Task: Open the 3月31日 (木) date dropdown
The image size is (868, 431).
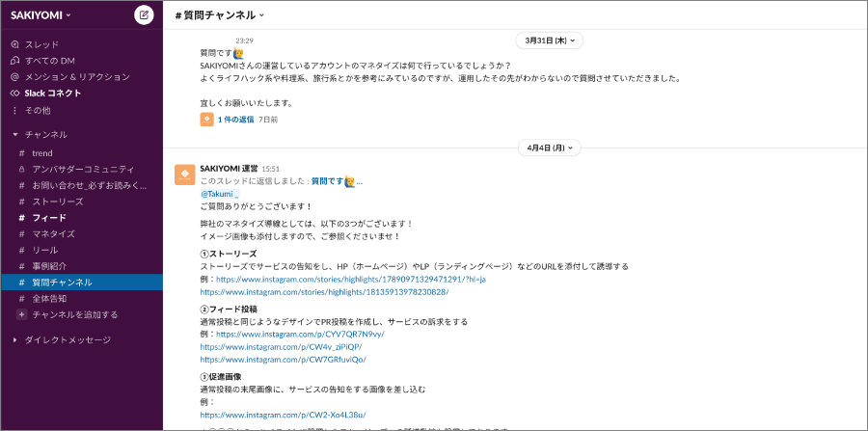Action: click(x=549, y=40)
